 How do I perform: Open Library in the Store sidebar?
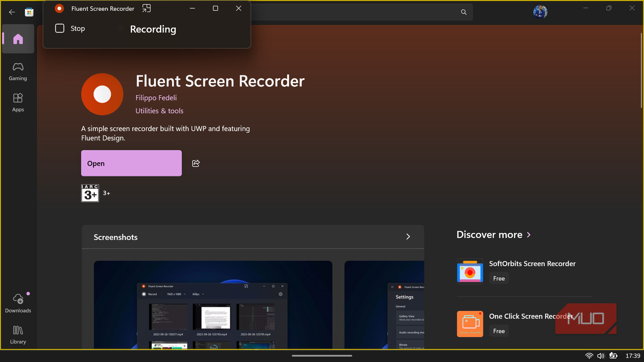click(18, 335)
